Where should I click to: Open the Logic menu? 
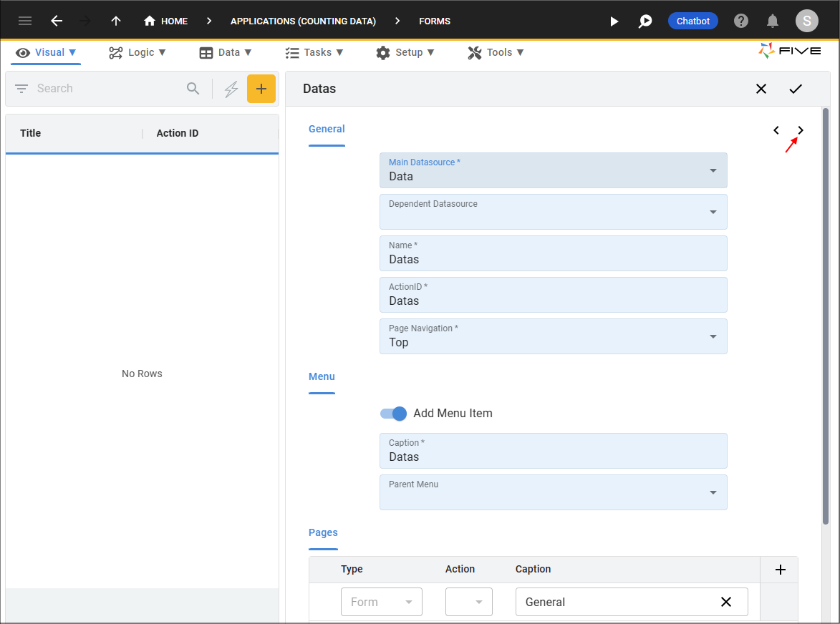(x=137, y=52)
